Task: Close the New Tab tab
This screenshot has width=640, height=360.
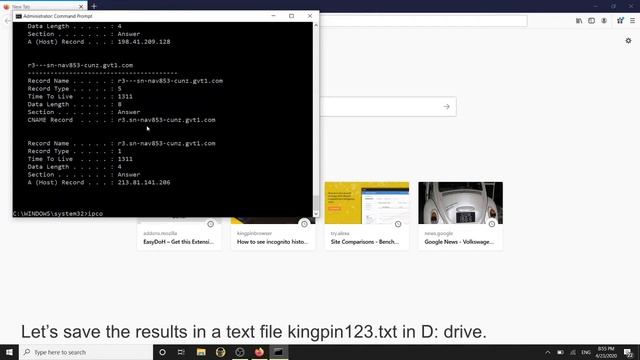Action: click(81, 7)
